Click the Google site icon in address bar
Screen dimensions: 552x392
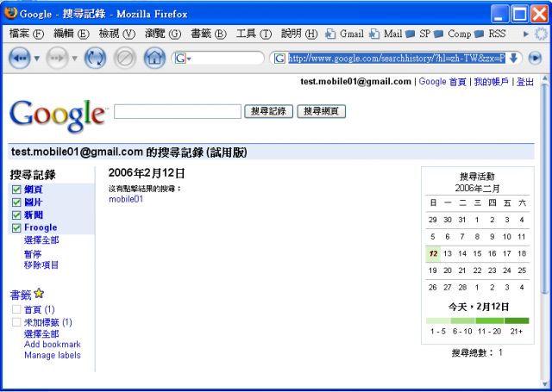[x=279, y=59]
